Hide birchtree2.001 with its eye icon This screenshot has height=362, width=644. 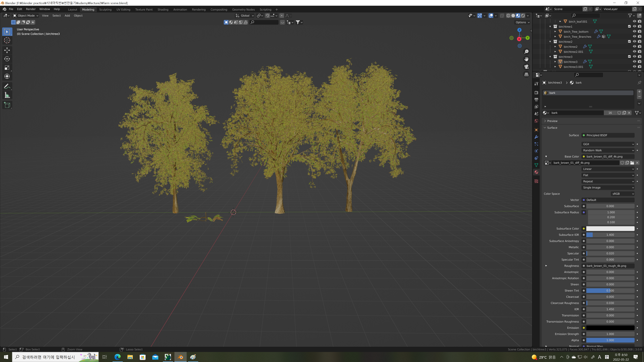pos(634,52)
